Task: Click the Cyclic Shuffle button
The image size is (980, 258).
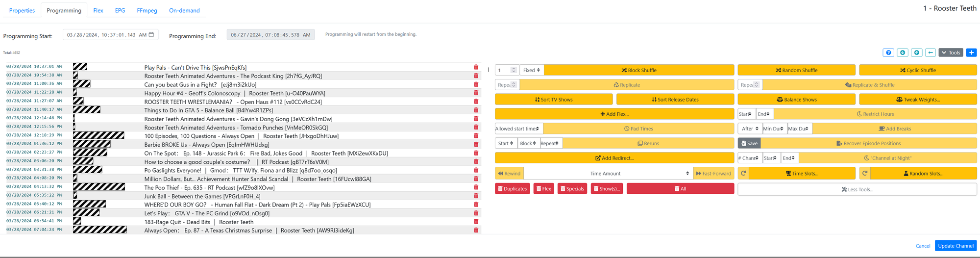Action: pos(918,70)
